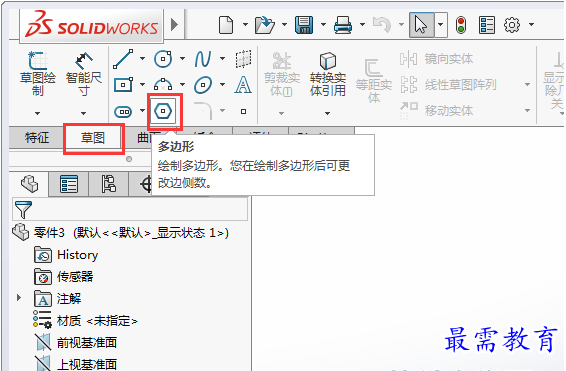This screenshot has height=371, width=566.
Task: Select the Line sketch tool
Action: pyautogui.click(x=123, y=59)
